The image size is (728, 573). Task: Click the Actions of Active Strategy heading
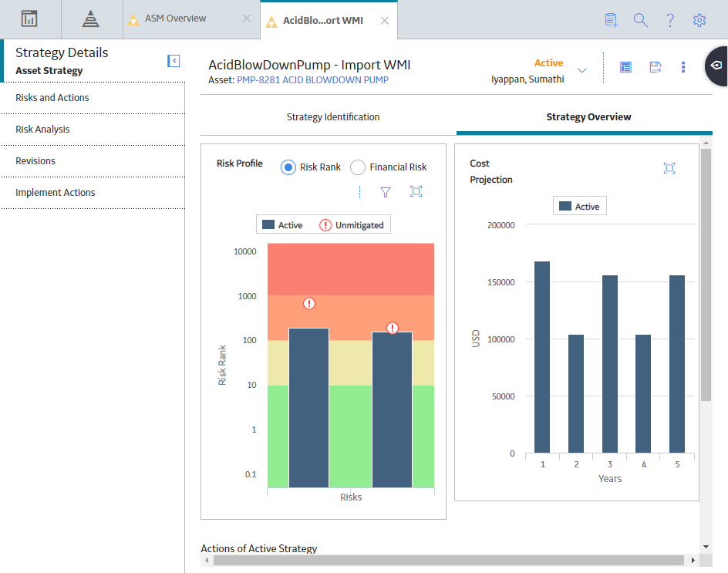(x=258, y=548)
